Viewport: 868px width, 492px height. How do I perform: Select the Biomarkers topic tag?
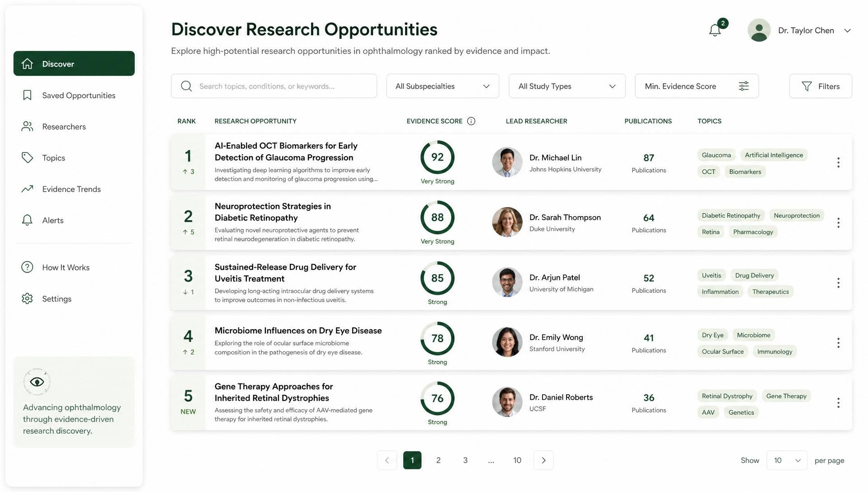pyautogui.click(x=745, y=172)
